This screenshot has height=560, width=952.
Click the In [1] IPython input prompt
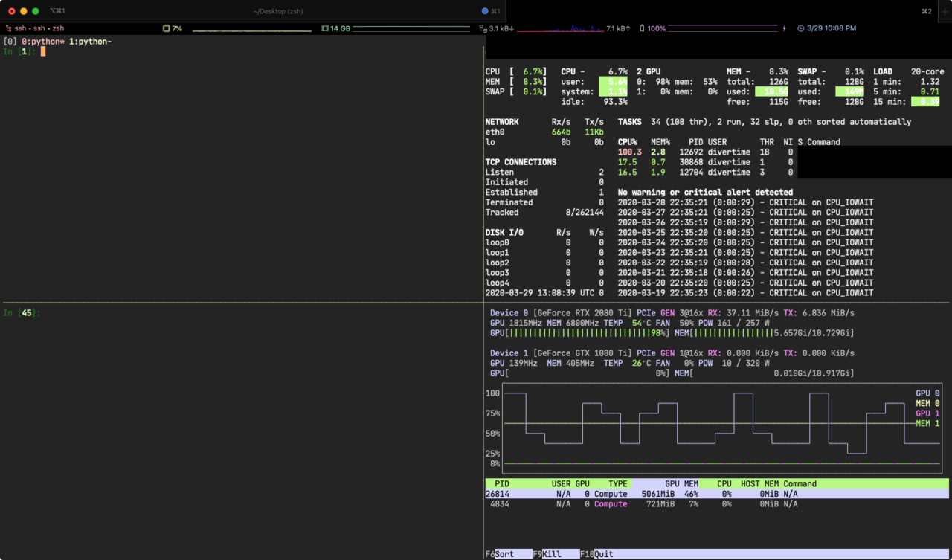20,52
